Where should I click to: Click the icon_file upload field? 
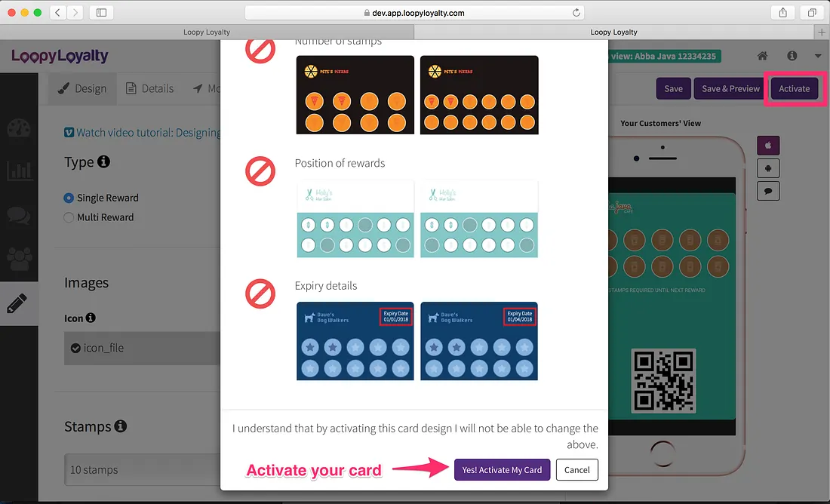(x=143, y=348)
